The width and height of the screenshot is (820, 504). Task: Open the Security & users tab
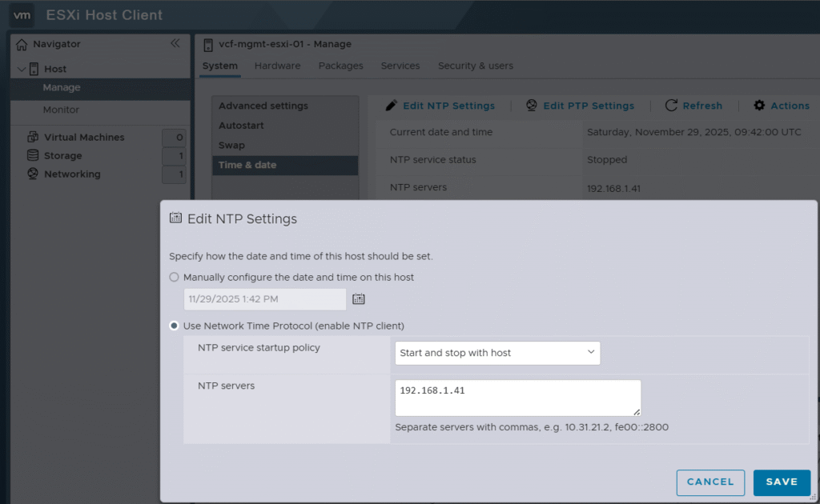click(x=476, y=66)
